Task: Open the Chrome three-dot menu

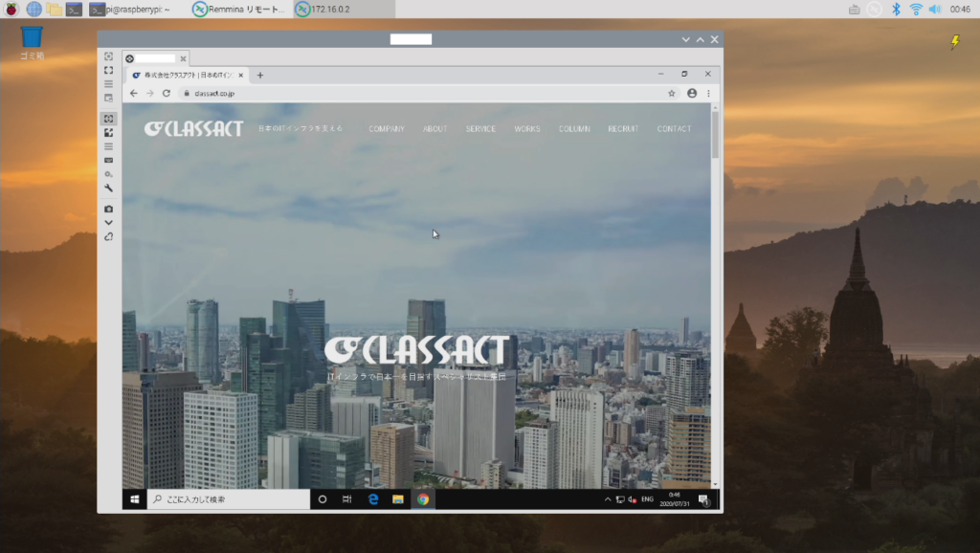Action: (x=709, y=93)
